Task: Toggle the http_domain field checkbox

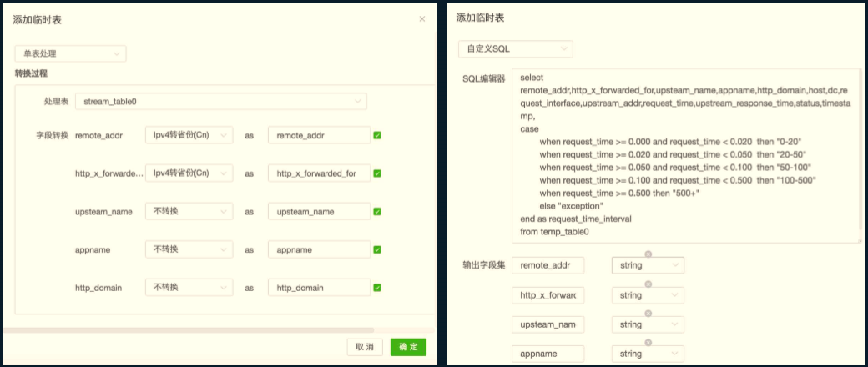Action: pos(377,288)
